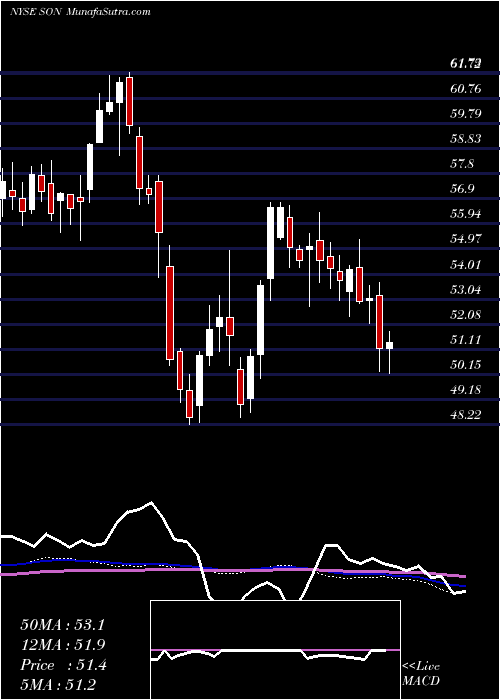Select the 49.18 price axis label
Image resolution: width=500 pixels, height=700 pixels.
click(x=466, y=390)
